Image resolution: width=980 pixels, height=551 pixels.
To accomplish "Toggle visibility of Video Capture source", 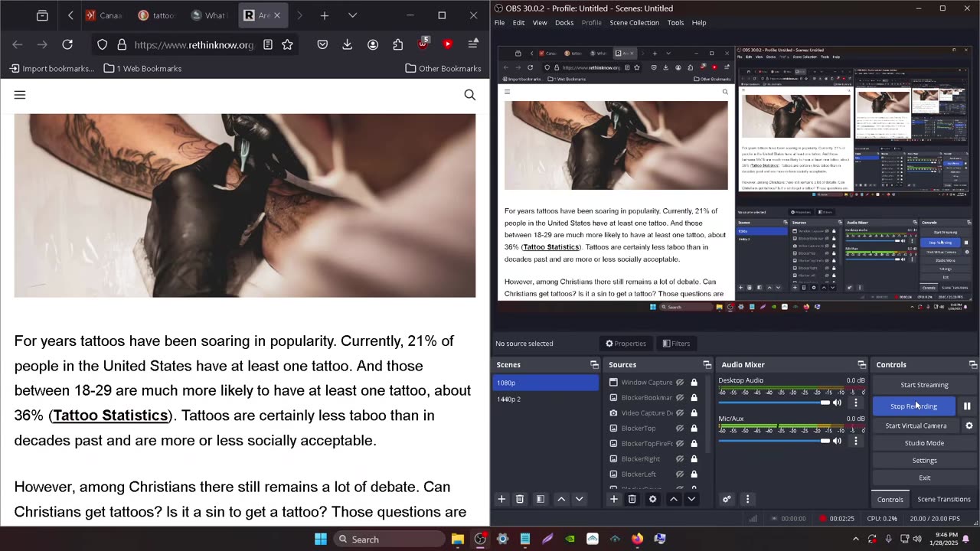I will coord(680,413).
